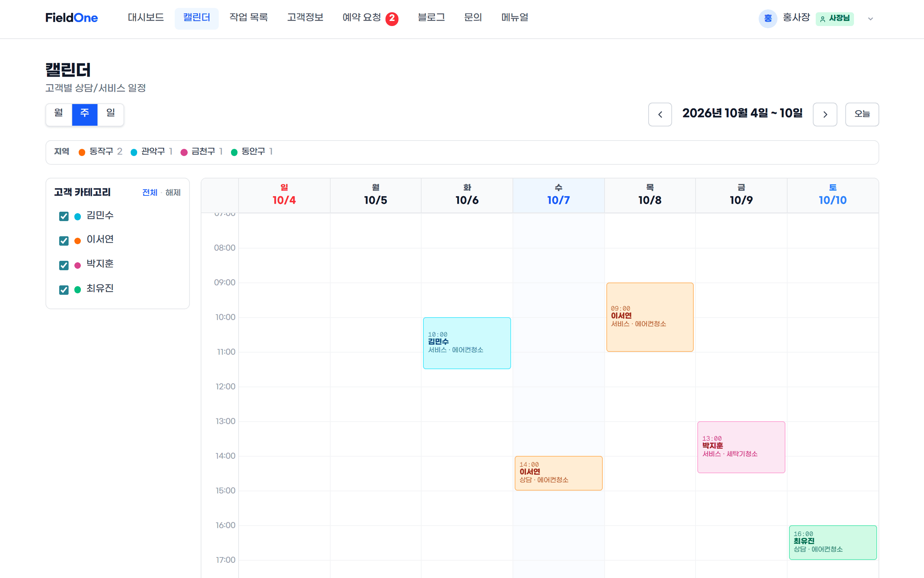
Task: Click the 홍사장 user name
Action: [x=796, y=18]
